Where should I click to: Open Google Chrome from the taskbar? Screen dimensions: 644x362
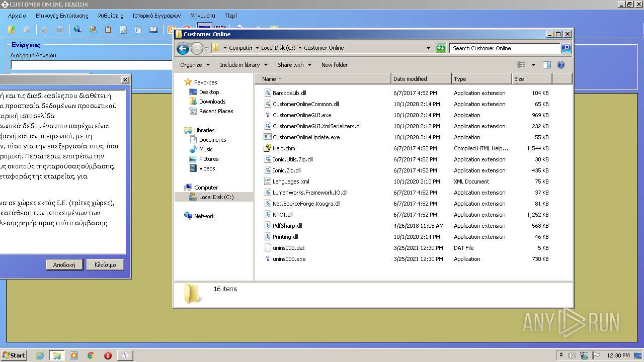[91, 355]
